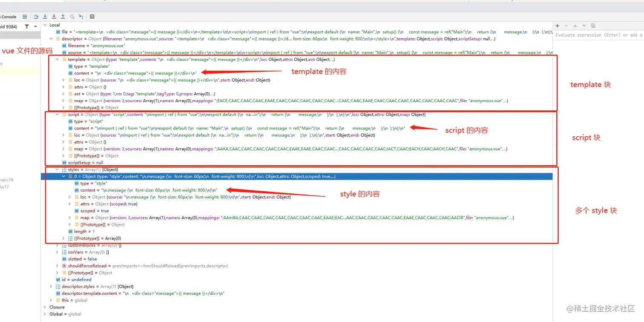
Task: Remove the watch with minus icon
Action: coord(566,26)
